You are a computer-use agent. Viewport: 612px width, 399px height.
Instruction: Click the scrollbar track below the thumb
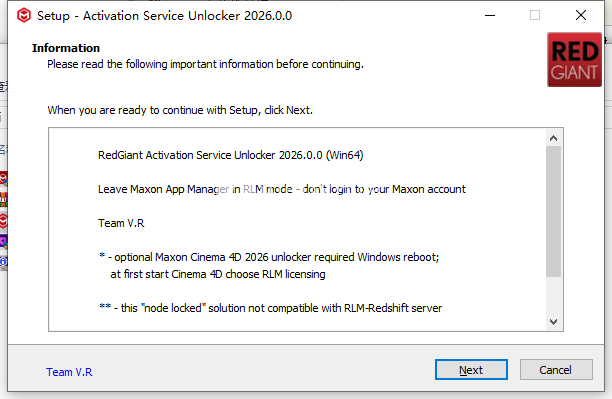point(553,296)
